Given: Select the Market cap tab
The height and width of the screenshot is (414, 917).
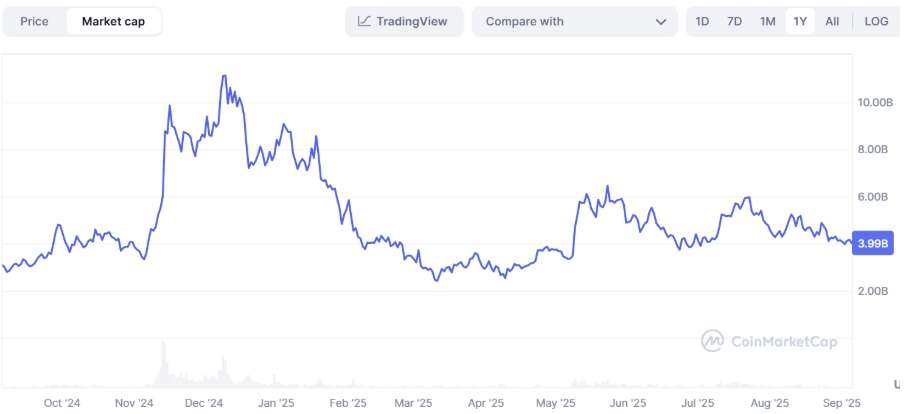Looking at the screenshot, I should click(113, 21).
